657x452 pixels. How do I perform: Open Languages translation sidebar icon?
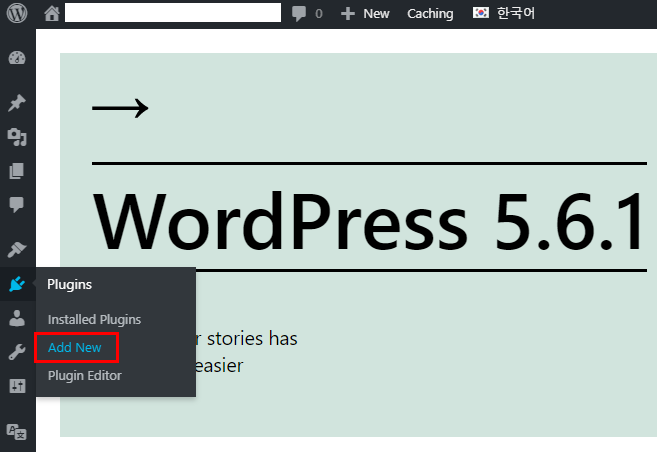point(17,432)
